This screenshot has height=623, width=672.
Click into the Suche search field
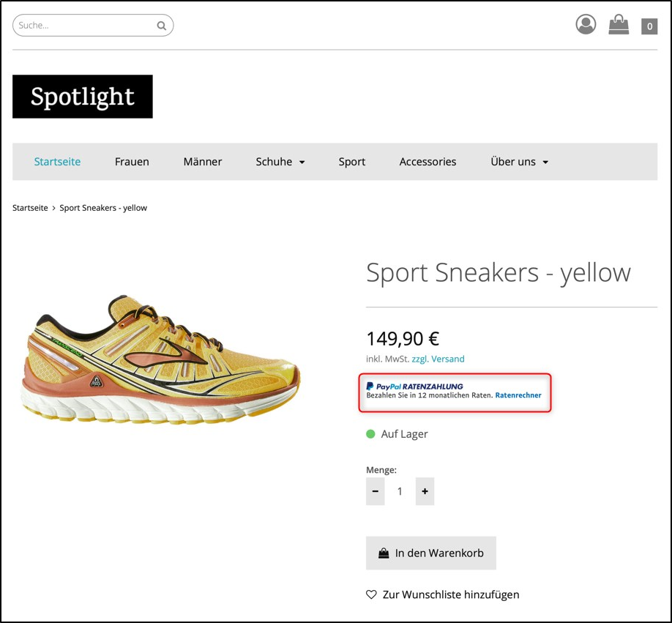click(81, 25)
